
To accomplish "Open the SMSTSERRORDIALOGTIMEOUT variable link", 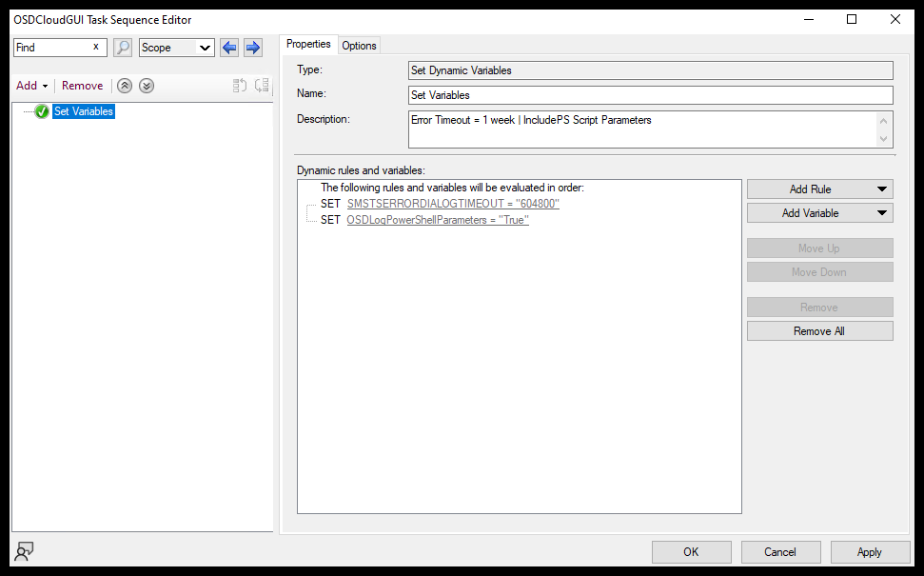I will [453, 203].
